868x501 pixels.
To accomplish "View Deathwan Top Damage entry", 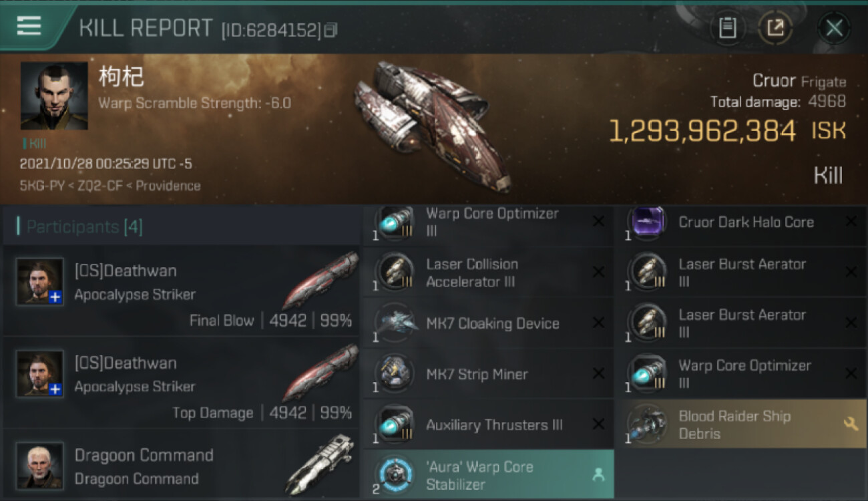I will pos(182,383).
